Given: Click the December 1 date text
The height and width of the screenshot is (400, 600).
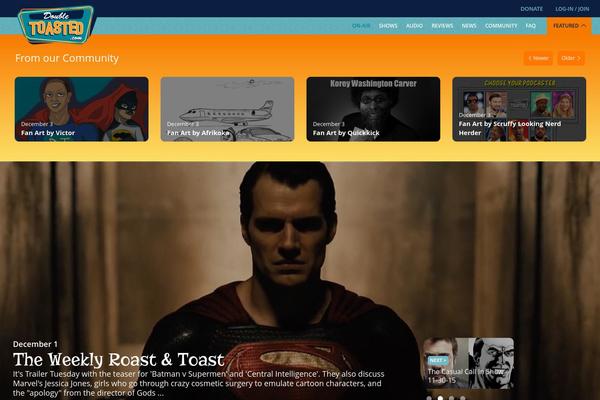Looking at the screenshot, I should pos(35,344).
